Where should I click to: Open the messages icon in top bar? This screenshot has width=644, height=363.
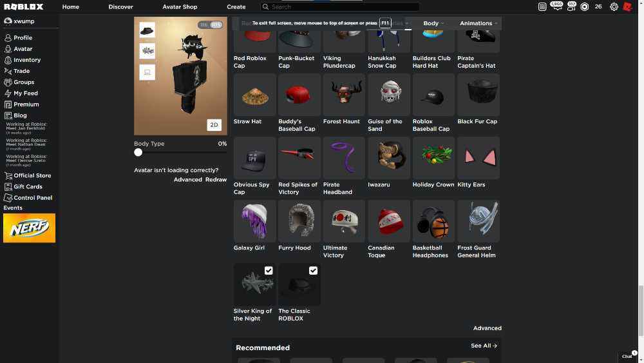point(556,6)
